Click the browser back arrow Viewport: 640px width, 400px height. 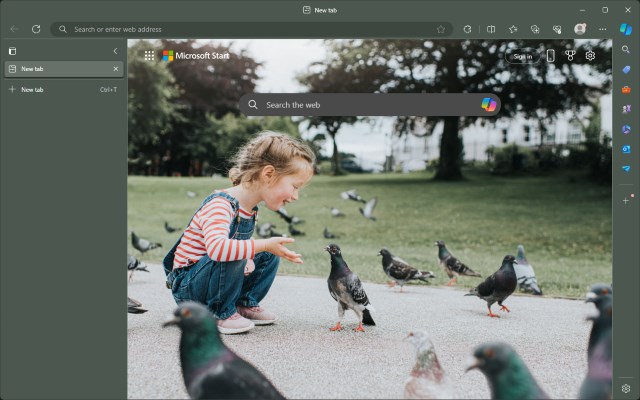14,29
